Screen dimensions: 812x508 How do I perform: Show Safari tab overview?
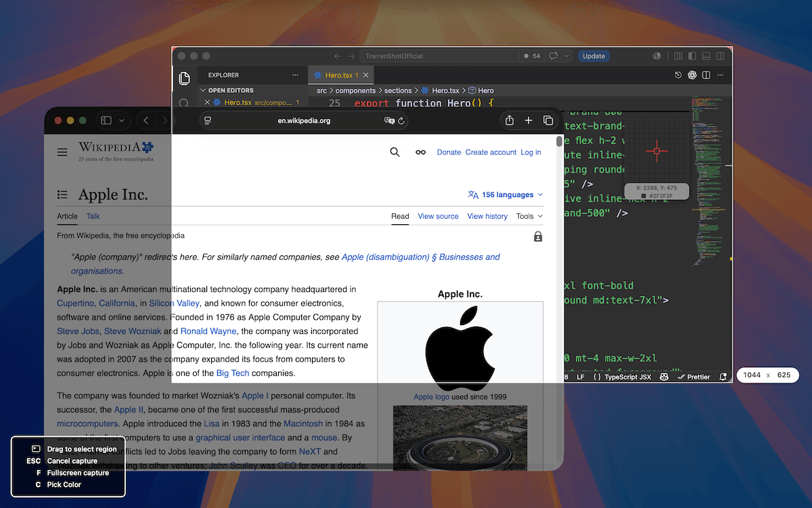coord(548,121)
